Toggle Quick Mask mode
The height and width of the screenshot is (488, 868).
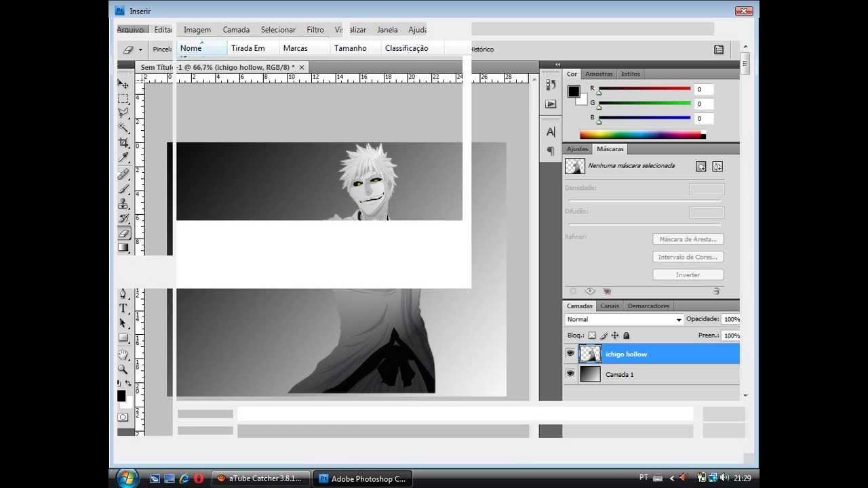click(123, 418)
